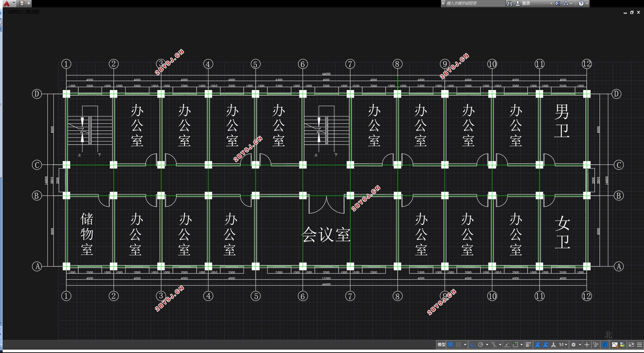The height and width of the screenshot is (353, 644).
Task: Minimize the drawing window
Action: pos(625,12)
